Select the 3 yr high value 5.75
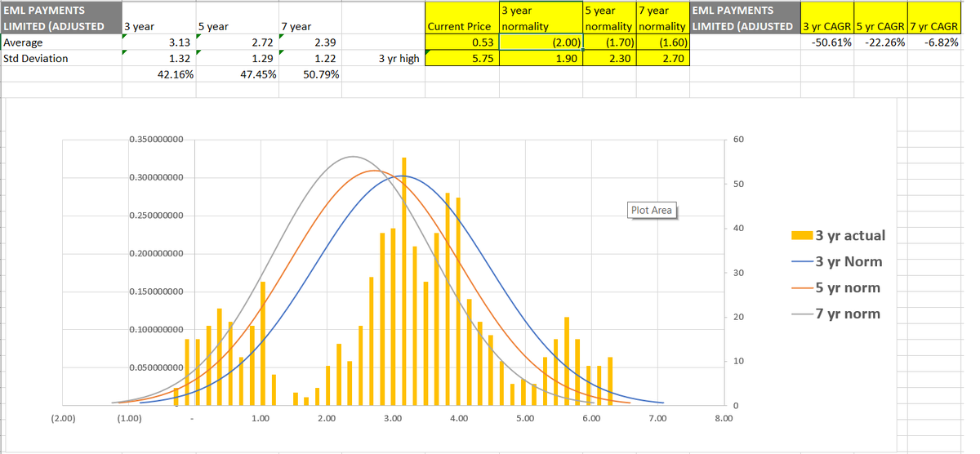Screen dimensions: 980x454 coord(461,59)
